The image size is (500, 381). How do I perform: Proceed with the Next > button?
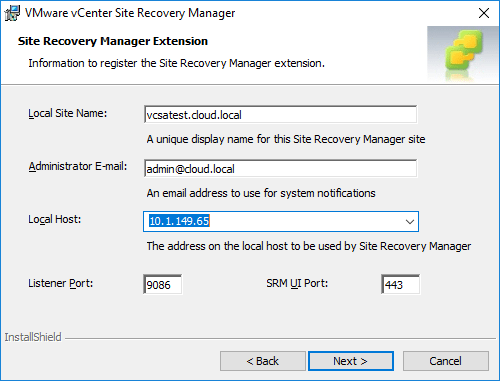point(351,361)
